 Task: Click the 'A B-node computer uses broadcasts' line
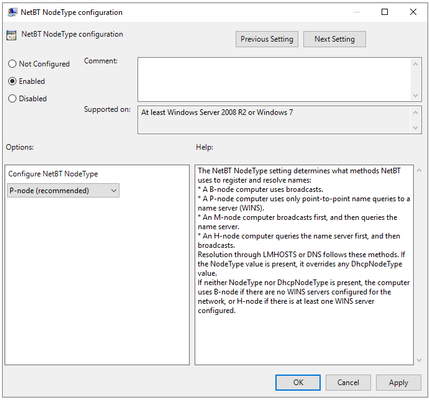[260, 189]
